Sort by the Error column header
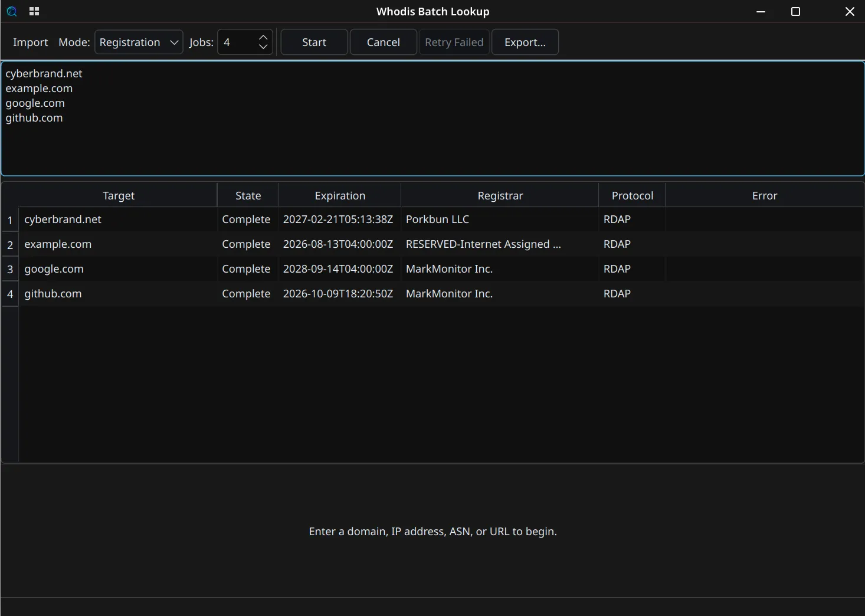 tap(764, 195)
